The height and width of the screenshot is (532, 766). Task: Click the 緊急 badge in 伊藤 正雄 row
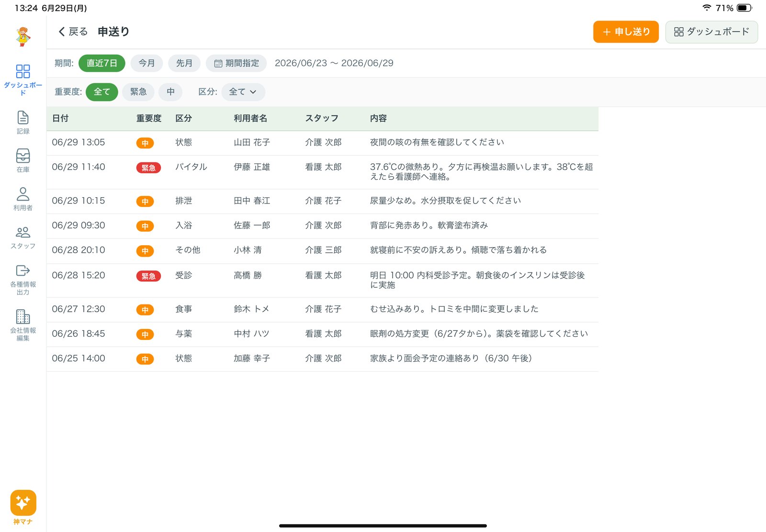pyautogui.click(x=148, y=168)
